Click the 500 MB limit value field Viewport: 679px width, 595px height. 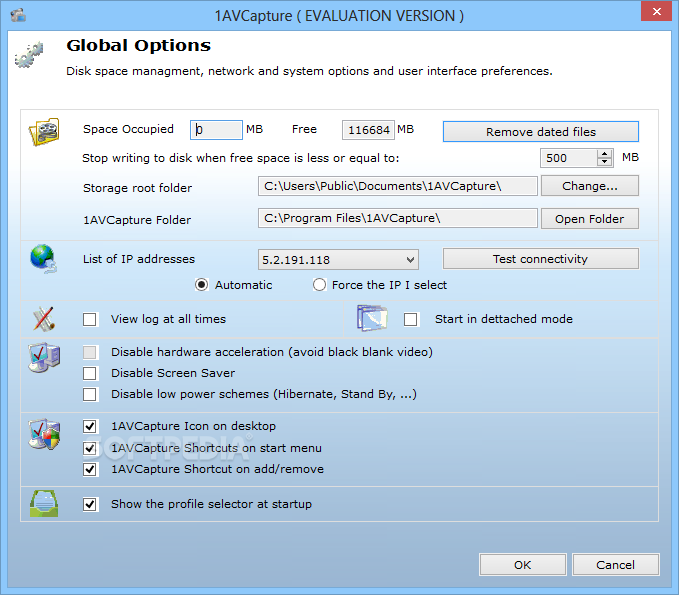point(569,158)
